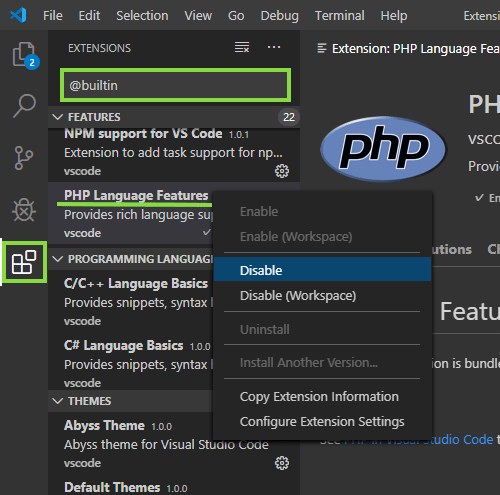This screenshot has height=495, width=500.
Task: Open the Help menu
Action: [394, 16]
